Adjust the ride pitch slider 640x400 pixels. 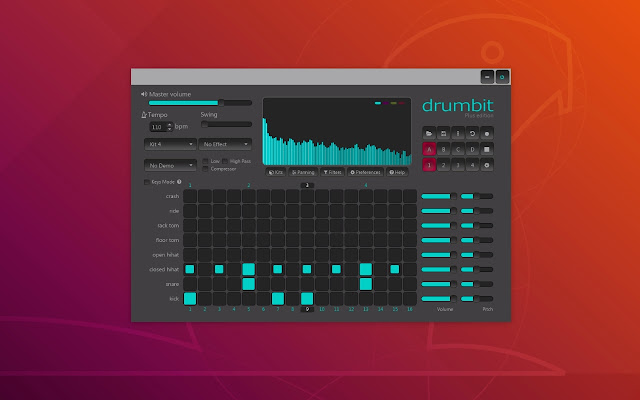pyautogui.click(x=477, y=211)
